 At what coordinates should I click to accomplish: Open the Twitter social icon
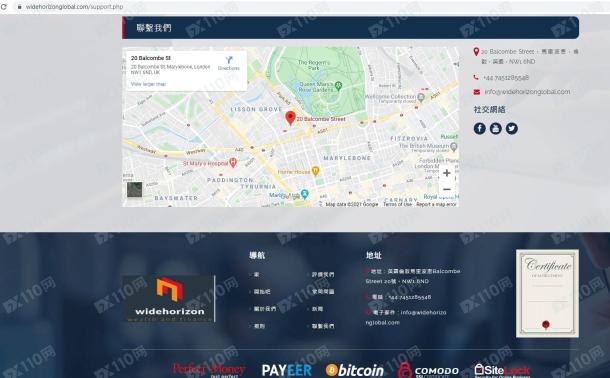512,128
